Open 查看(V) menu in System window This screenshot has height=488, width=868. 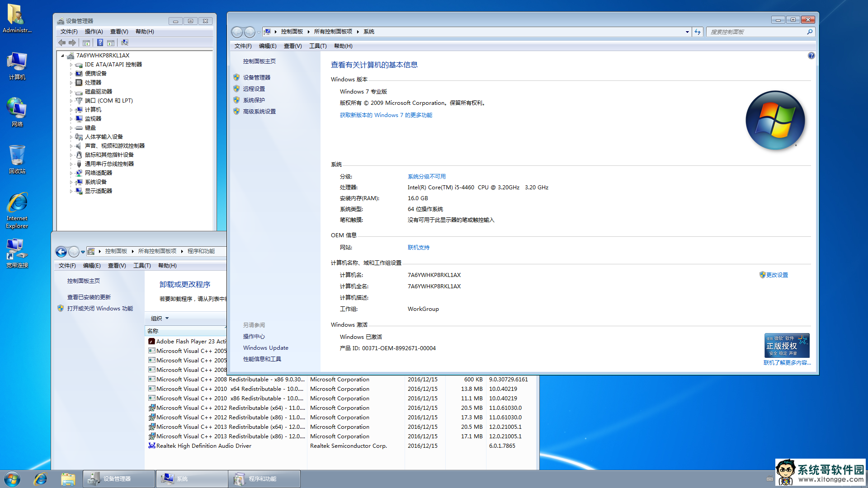click(x=292, y=46)
